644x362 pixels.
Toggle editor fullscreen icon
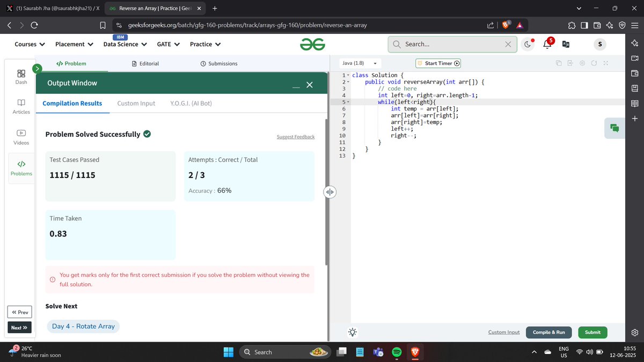coord(606,63)
